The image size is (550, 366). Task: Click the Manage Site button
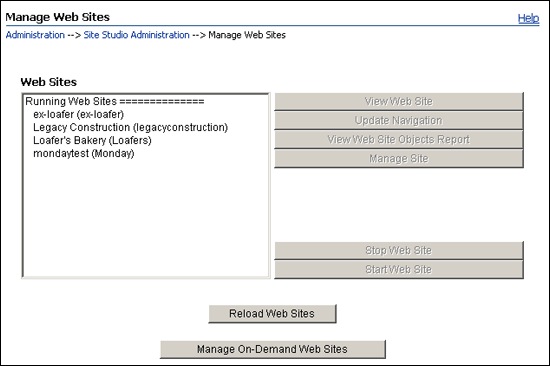(399, 159)
